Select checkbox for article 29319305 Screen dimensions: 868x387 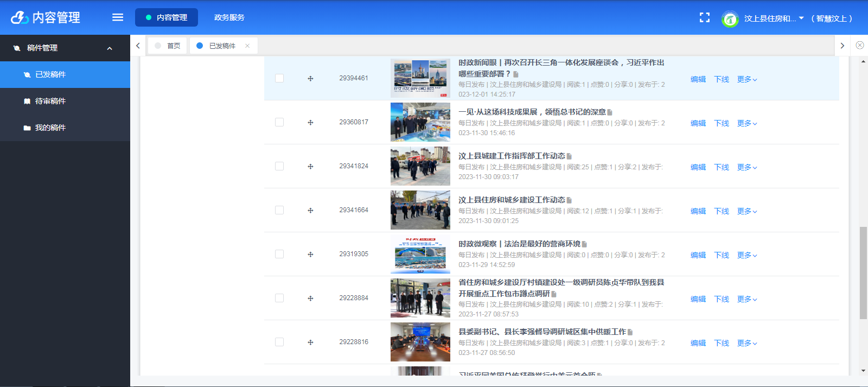[x=279, y=254]
